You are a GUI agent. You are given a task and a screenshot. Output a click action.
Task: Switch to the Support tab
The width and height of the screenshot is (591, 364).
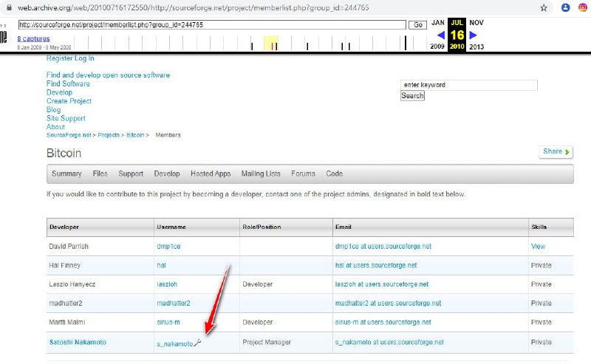[131, 174]
